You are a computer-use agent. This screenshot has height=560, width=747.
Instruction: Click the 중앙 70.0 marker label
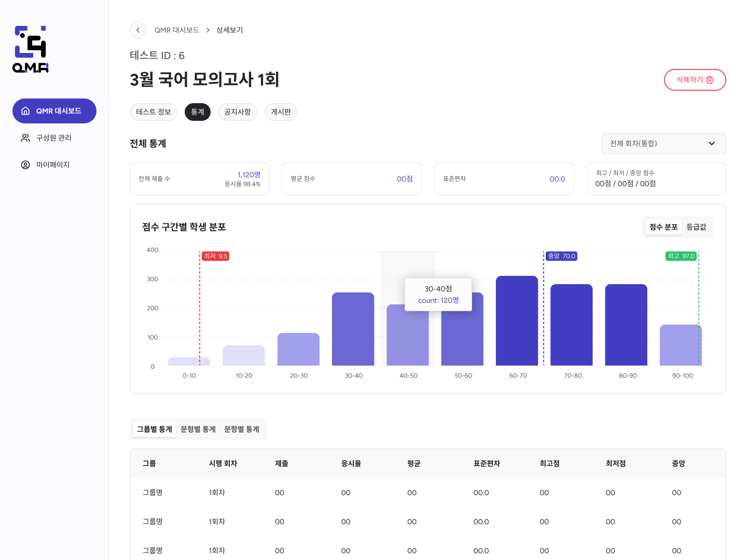562,256
